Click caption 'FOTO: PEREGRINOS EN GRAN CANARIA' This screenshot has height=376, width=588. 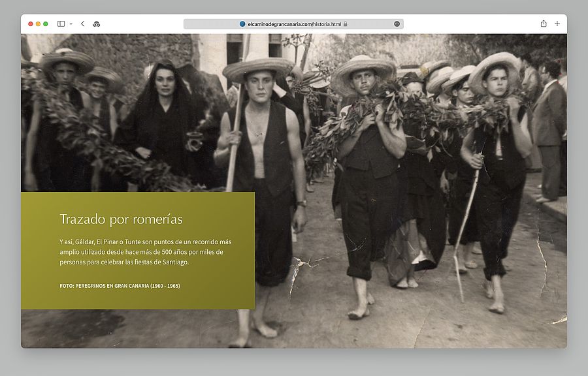pos(120,286)
